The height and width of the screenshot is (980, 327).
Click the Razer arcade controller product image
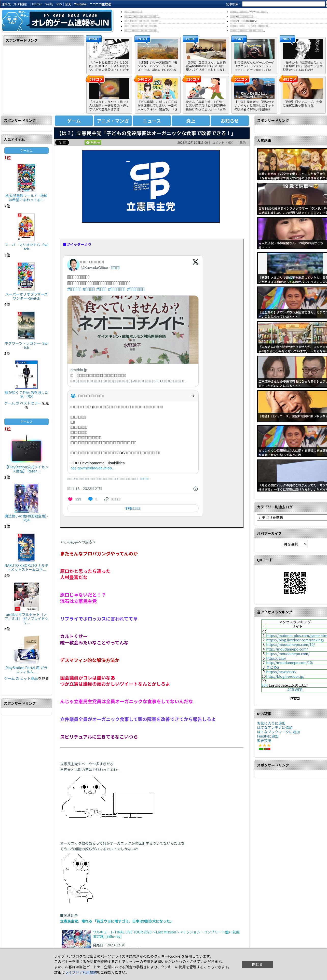(26, 449)
